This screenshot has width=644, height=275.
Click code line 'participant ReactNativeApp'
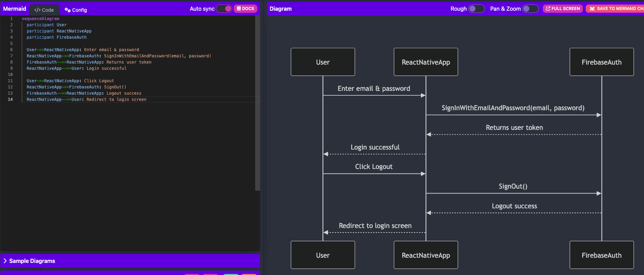pos(59,31)
